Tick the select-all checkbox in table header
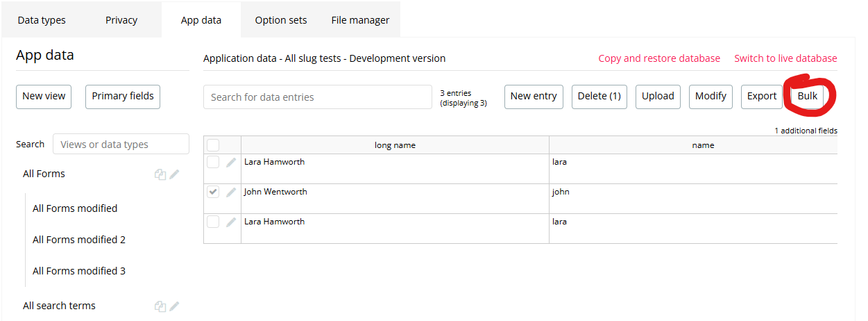Viewport: 868px width, 321px height. pyautogui.click(x=213, y=145)
